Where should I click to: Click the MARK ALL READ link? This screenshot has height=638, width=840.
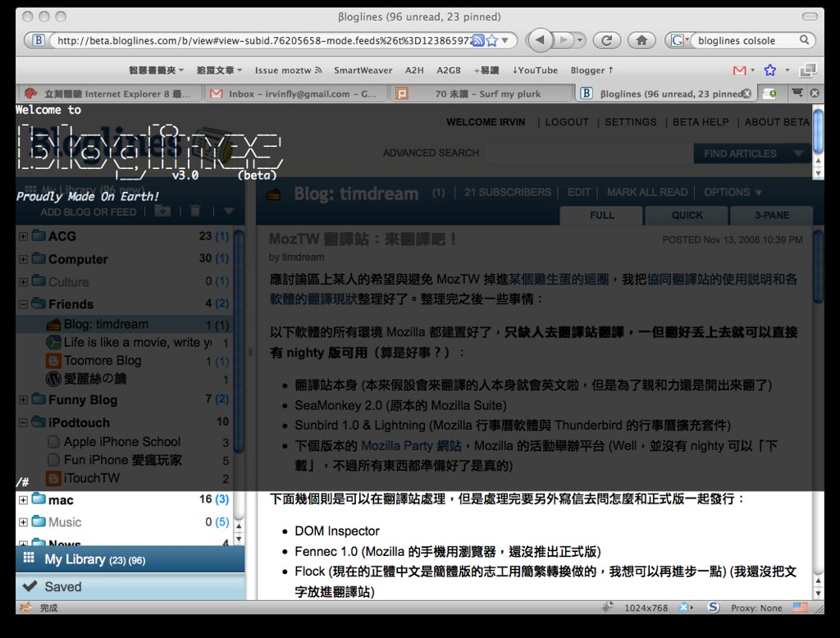647,192
